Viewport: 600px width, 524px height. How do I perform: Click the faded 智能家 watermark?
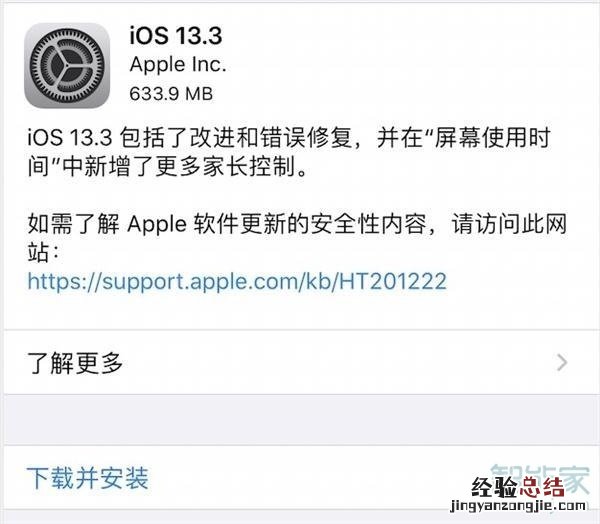[x=540, y=478]
